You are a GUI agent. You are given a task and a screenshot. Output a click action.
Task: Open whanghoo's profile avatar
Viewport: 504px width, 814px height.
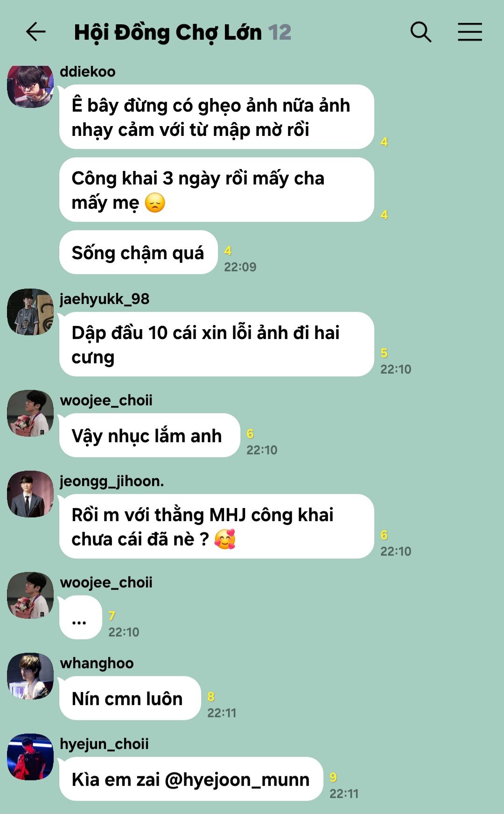click(x=30, y=676)
